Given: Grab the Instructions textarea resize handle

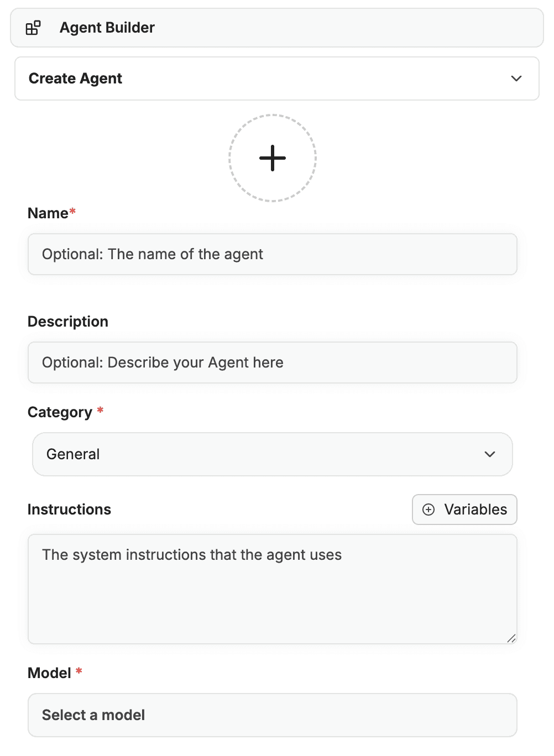Looking at the screenshot, I should coord(511,638).
